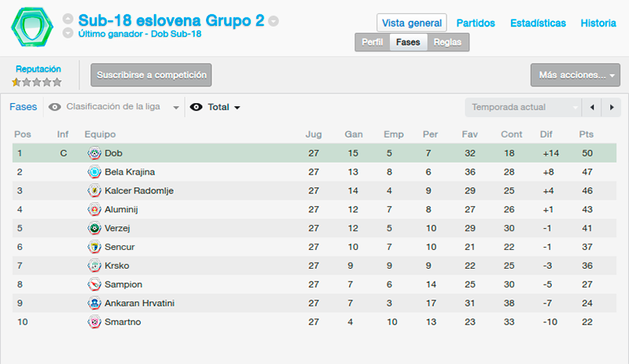Toggle the eye icon beside Clasificación de la liga
The height and width of the screenshot is (364, 629).
coord(54,107)
